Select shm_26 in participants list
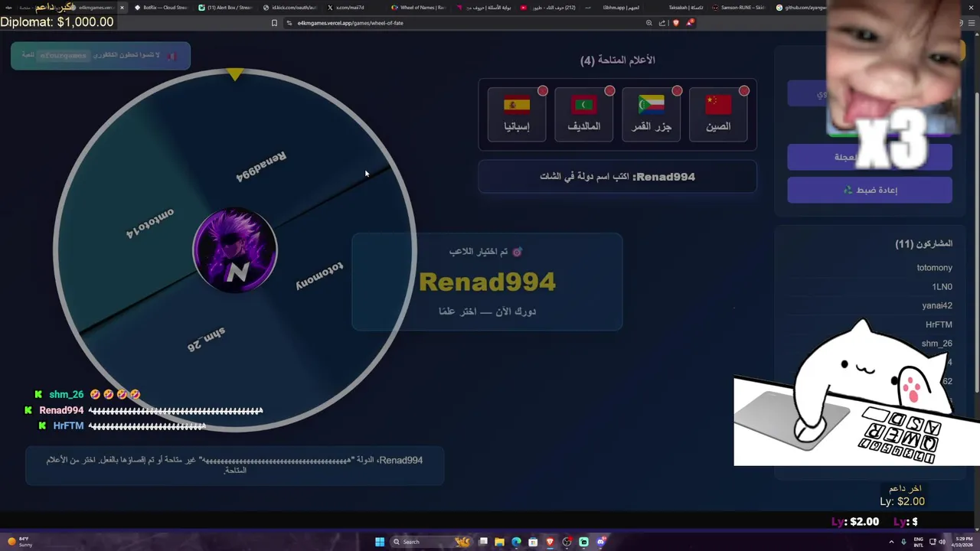This screenshot has width=980, height=551. pos(936,344)
